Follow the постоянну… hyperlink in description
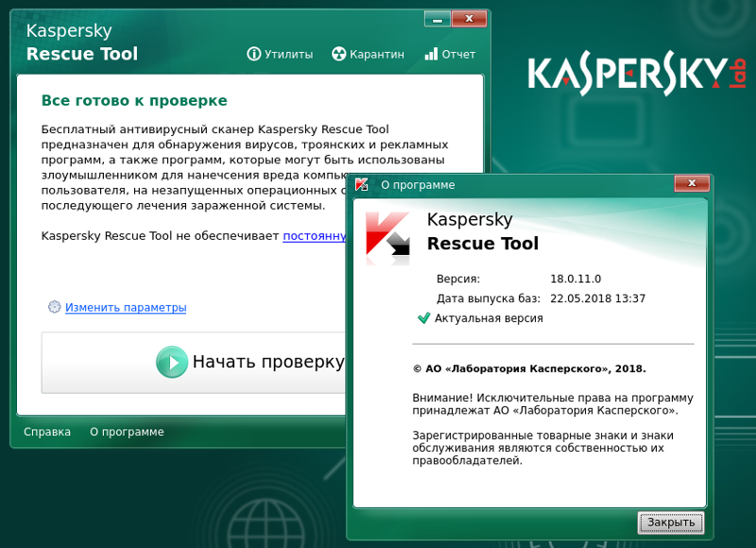The width and height of the screenshot is (756, 548). [x=315, y=236]
